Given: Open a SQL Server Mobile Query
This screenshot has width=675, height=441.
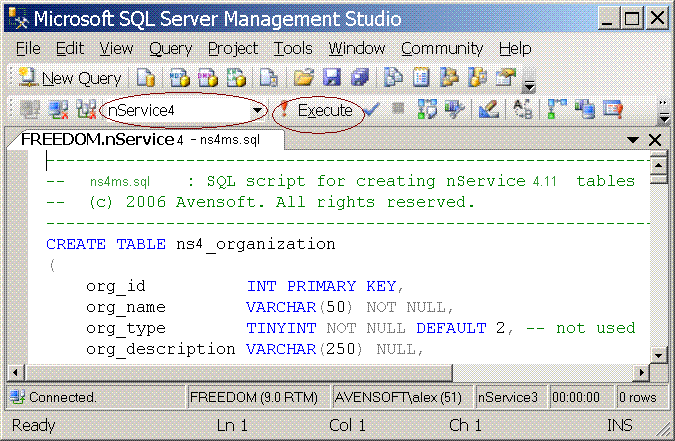Looking at the screenshot, I should [x=269, y=78].
